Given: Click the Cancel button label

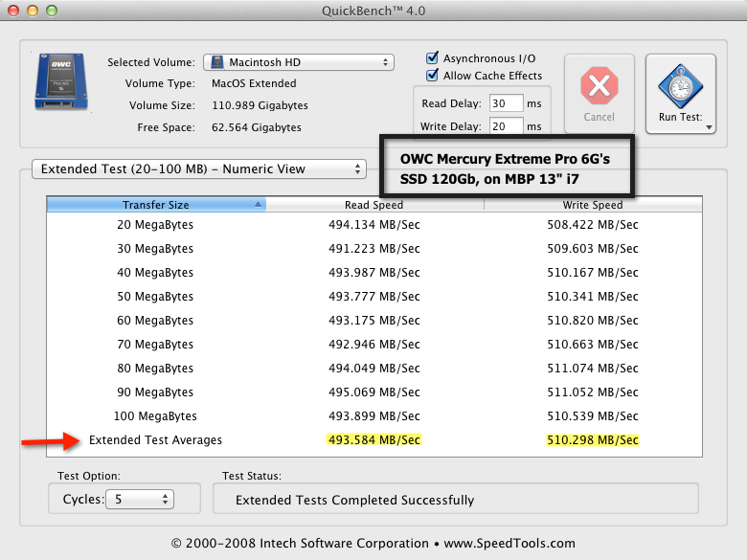Looking at the screenshot, I should point(600,117).
